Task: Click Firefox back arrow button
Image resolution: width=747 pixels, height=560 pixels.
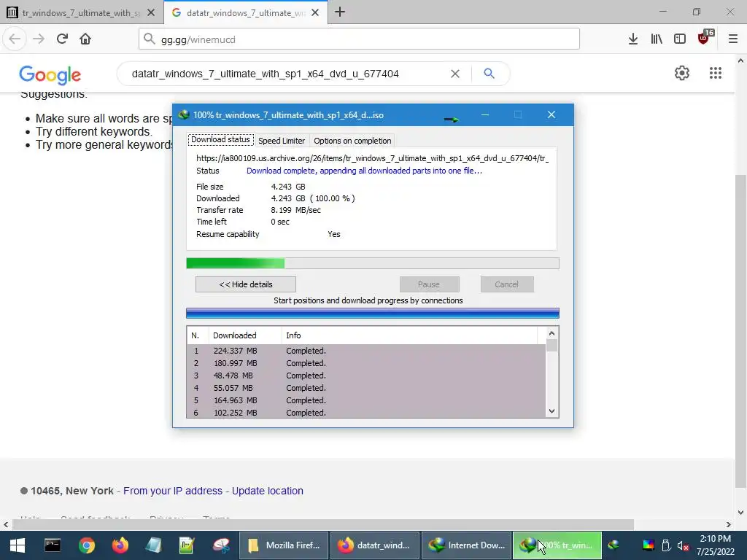Action: pos(15,39)
